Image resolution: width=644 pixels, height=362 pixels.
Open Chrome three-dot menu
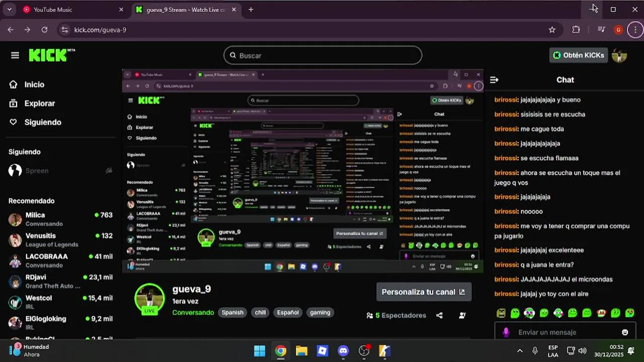point(635,30)
